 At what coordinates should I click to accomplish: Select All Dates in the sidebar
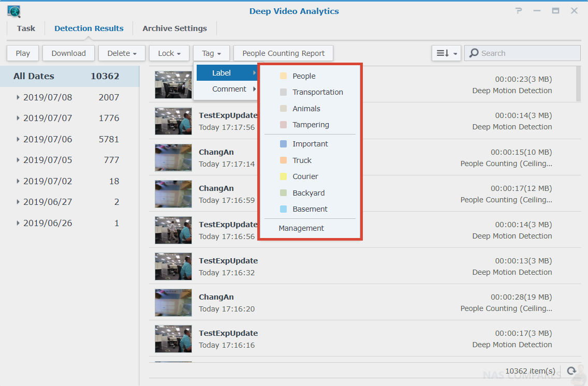point(70,77)
